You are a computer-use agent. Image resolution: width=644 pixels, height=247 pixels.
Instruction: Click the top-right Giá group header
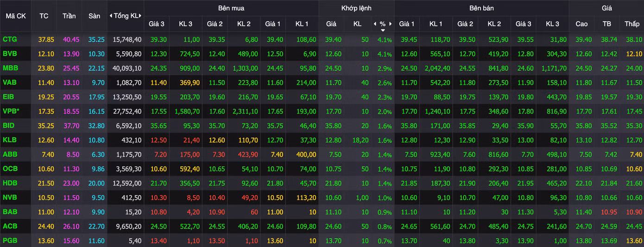pos(607,8)
